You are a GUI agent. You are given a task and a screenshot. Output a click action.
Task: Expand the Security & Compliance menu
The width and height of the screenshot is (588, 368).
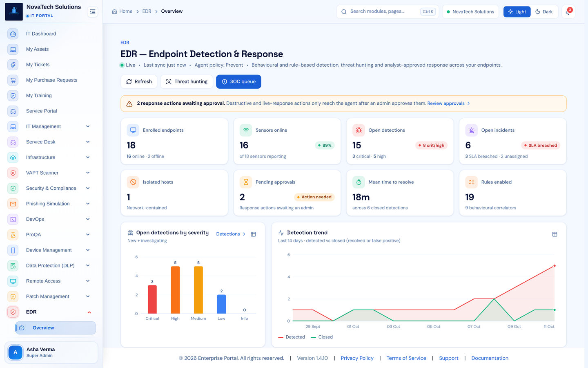[51, 188]
